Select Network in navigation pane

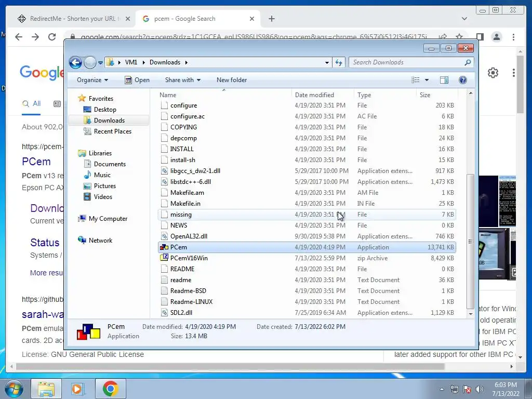point(100,240)
